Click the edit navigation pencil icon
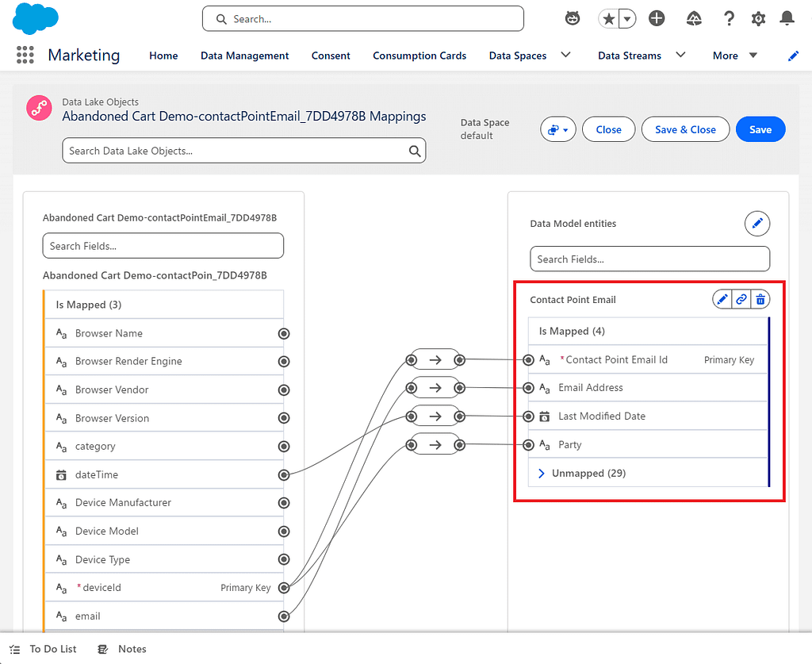 click(x=793, y=56)
